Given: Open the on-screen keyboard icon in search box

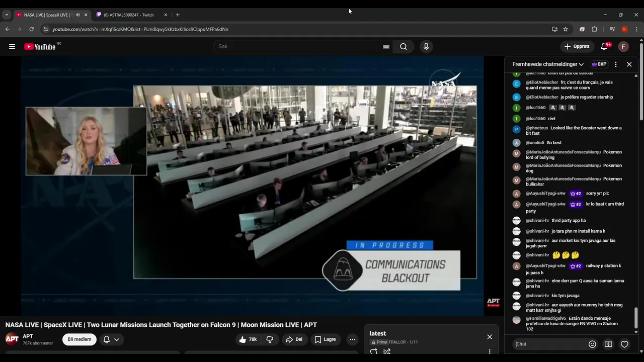Looking at the screenshot, I should [x=386, y=47].
